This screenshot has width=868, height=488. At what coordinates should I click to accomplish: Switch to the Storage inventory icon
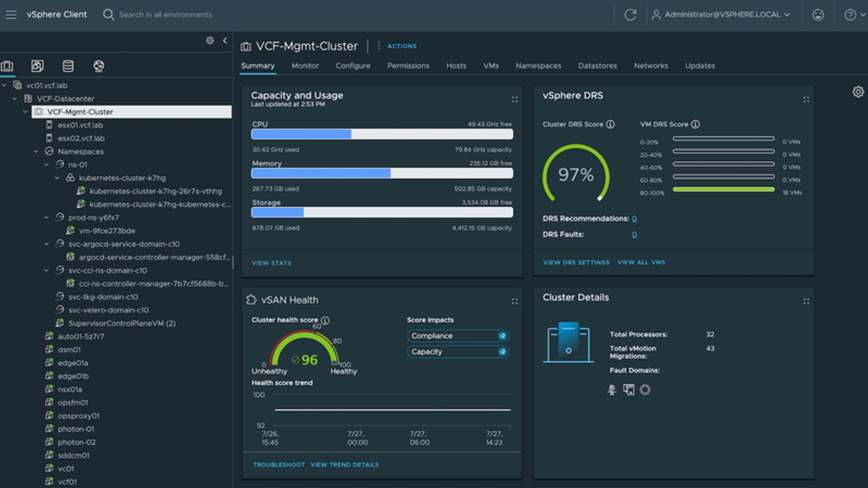(x=68, y=67)
